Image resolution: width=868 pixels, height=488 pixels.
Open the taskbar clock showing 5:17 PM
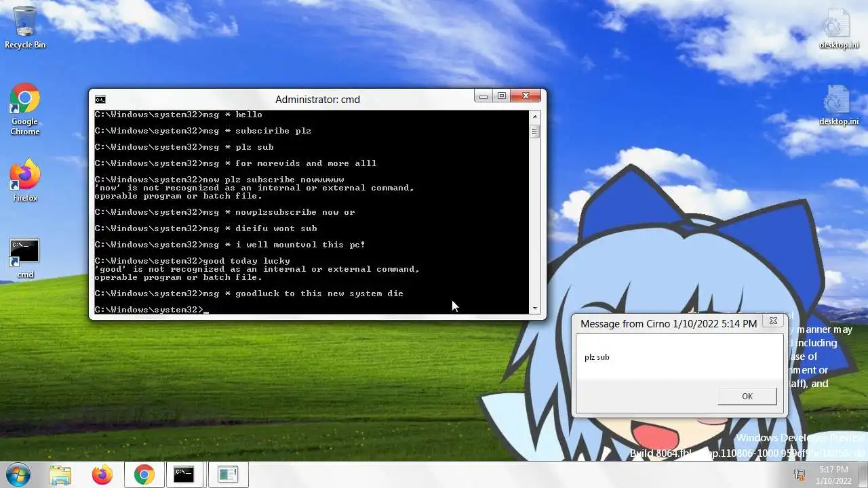(833, 475)
